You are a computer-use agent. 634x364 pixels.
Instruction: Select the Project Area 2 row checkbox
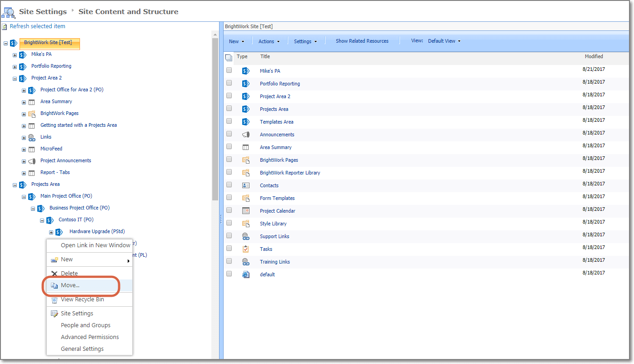click(x=229, y=95)
